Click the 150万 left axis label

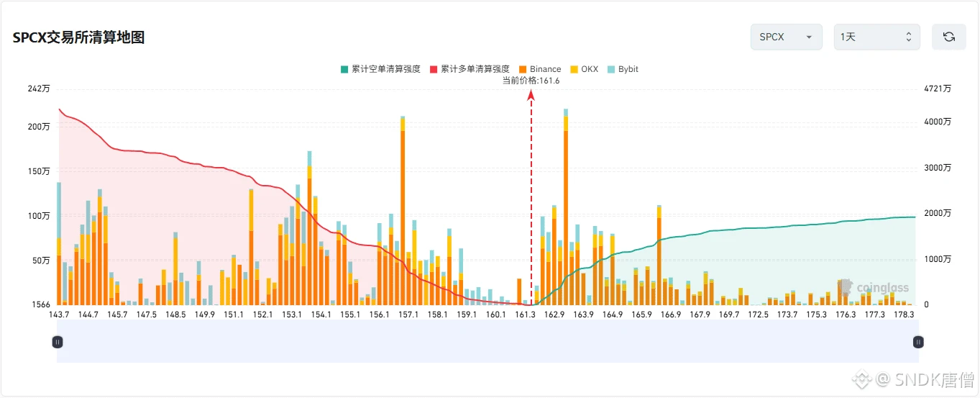pyautogui.click(x=40, y=171)
